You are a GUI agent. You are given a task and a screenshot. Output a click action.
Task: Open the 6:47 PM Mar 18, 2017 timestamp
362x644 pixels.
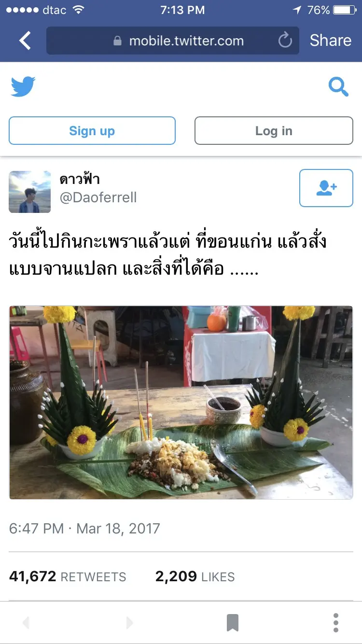[84, 528]
